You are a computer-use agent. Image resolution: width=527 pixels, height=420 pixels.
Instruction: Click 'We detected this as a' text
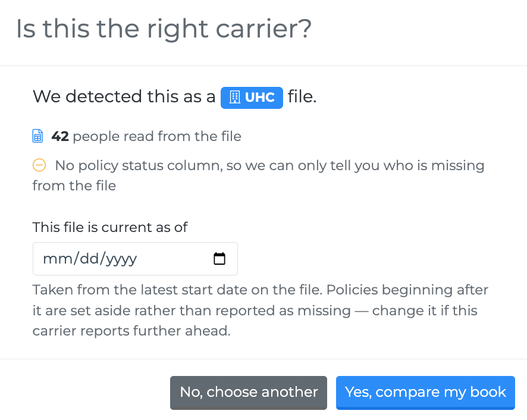click(124, 96)
